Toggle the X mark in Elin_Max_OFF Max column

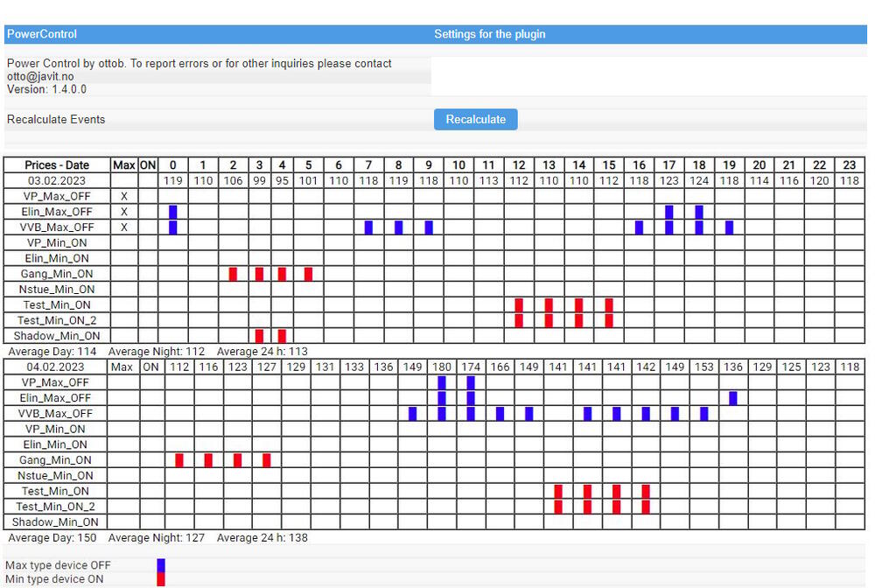click(x=123, y=213)
